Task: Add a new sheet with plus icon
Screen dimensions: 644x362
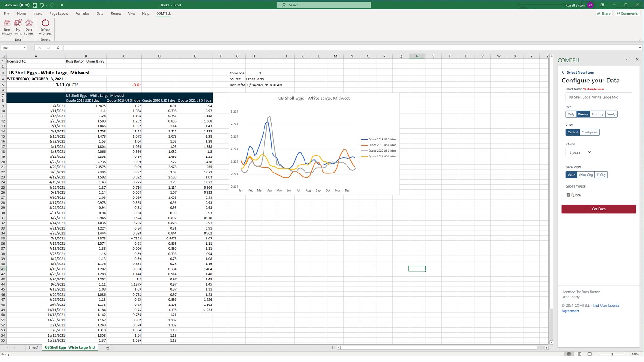Action: 108,347
